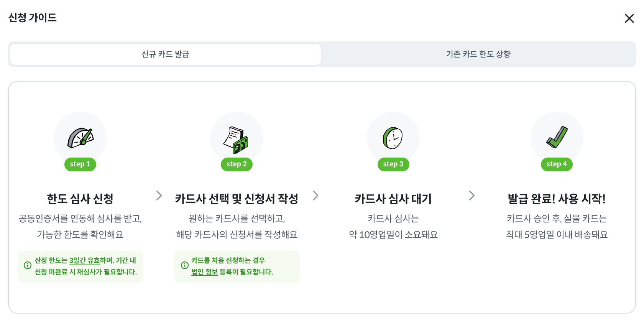The width and height of the screenshot is (644, 322).
Task: Click the green step 1 badge
Action: coord(80,164)
